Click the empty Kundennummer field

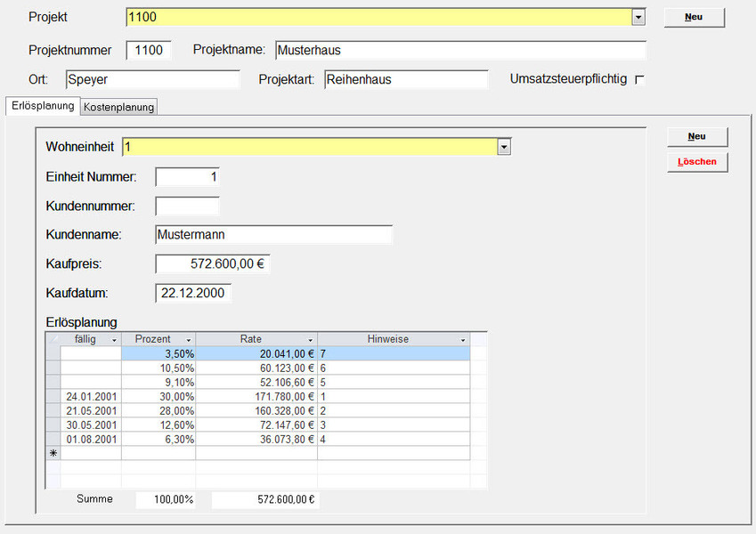click(187, 206)
